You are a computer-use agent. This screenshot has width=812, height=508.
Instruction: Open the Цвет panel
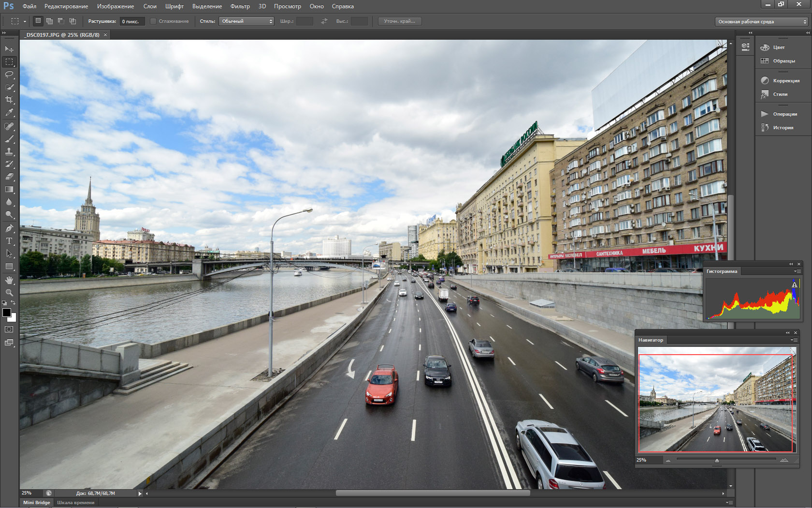point(779,47)
